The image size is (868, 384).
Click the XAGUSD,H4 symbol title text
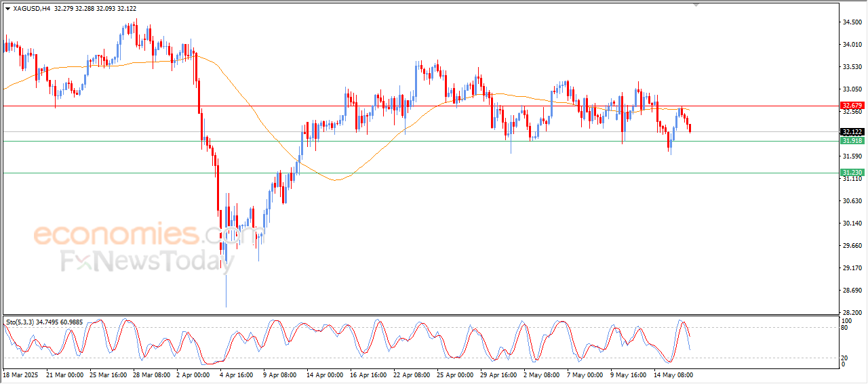coord(31,8)
